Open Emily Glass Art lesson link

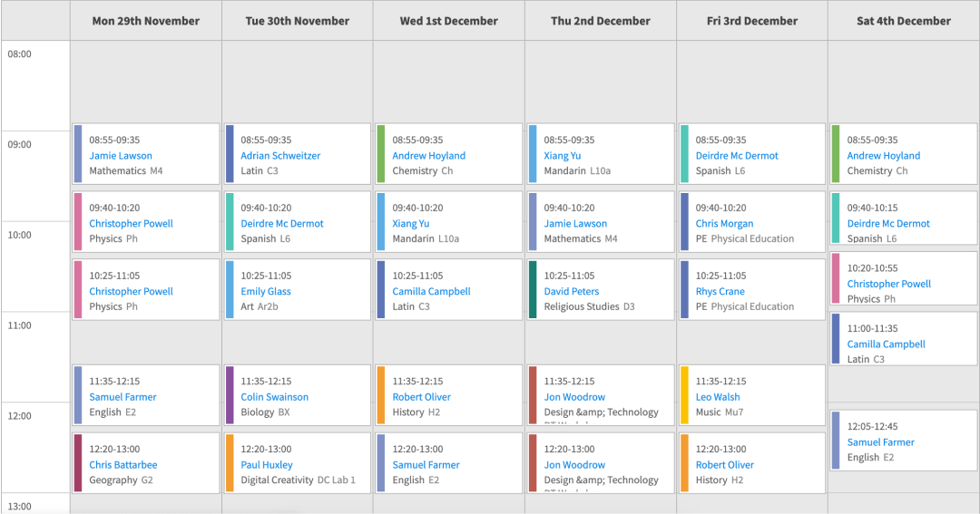[266, 292]
